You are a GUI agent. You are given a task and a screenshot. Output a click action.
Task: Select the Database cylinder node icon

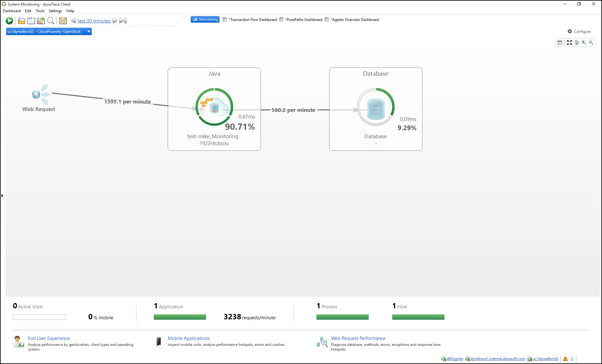click(375, 107)
